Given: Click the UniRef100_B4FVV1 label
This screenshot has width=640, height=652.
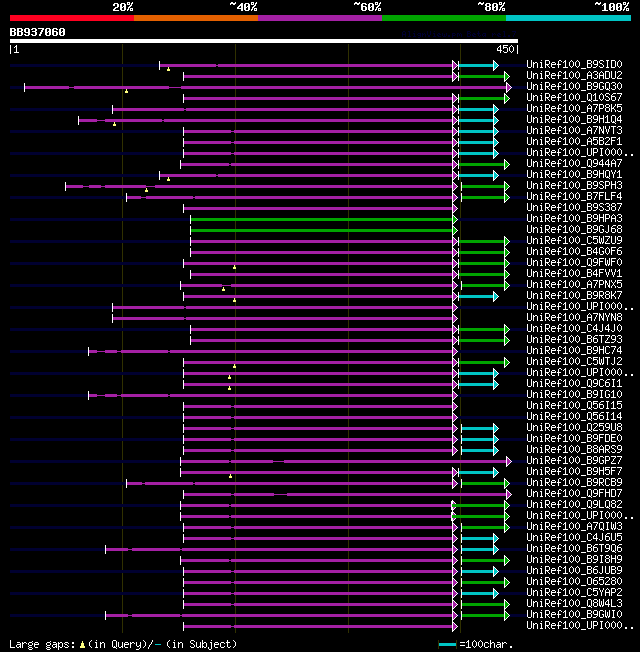Looking at the screenshot, I should [x=574, y=274].
